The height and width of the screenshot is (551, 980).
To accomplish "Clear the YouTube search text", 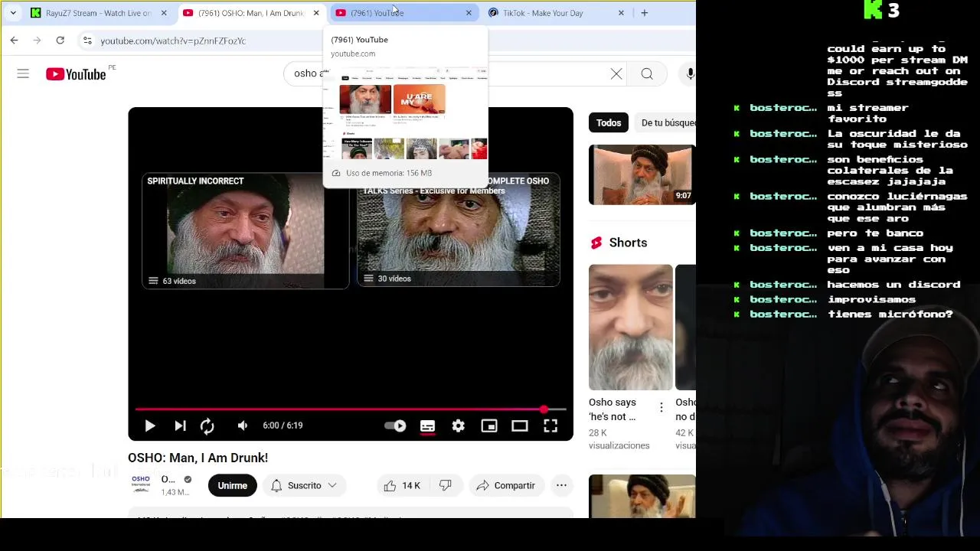I will 616,73.
